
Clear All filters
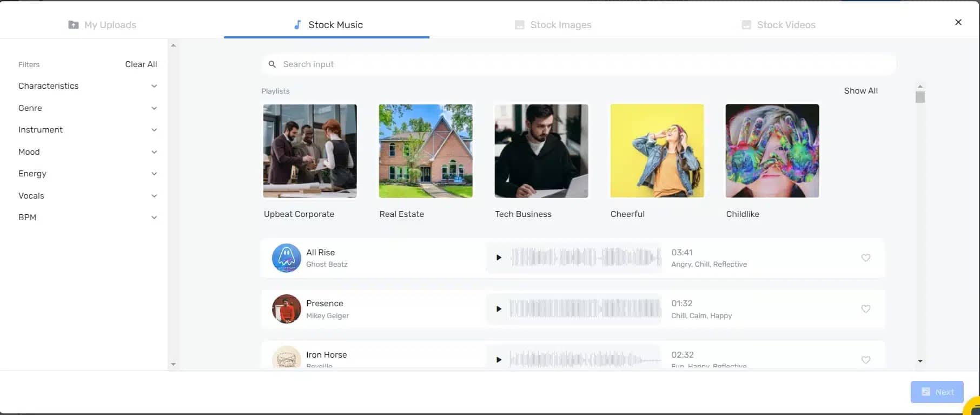(141, 64)
